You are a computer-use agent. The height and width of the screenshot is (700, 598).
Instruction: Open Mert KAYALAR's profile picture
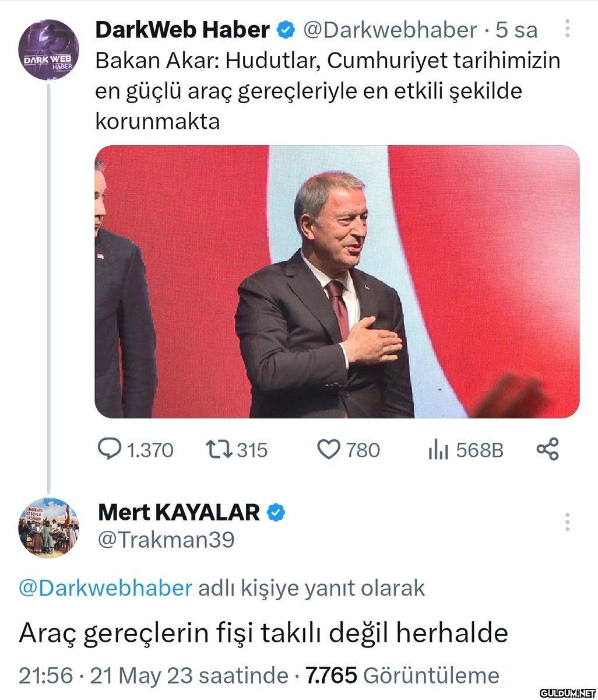point(48,528)
